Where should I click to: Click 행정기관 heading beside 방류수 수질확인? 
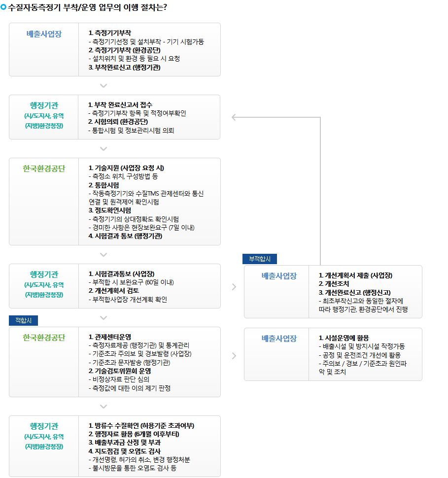click(x=44, y=426)
